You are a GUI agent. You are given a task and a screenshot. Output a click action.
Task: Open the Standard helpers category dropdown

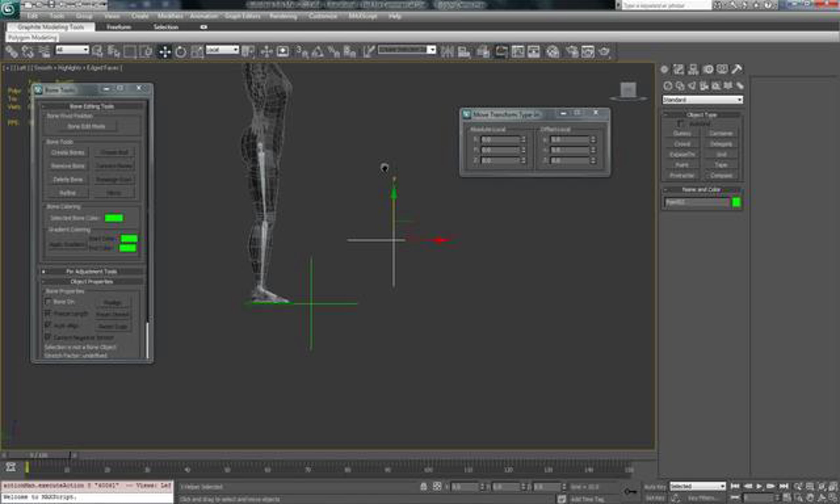(x=702, y=100)
